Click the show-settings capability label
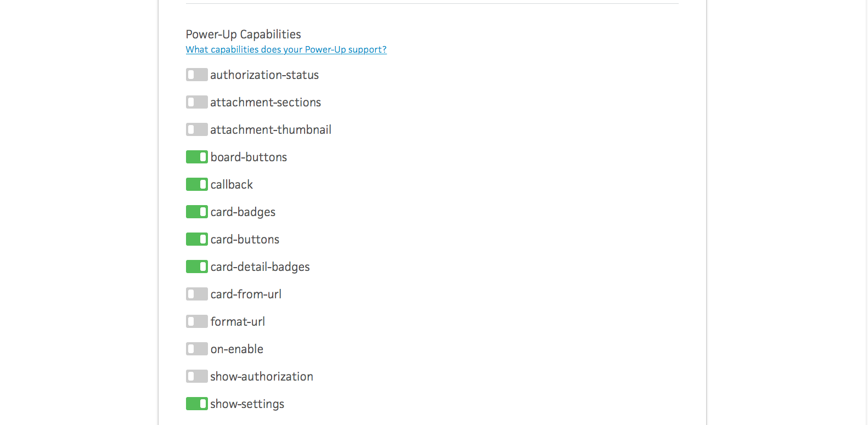The height and width of the screenshot is (425, 868). point(247,404)
